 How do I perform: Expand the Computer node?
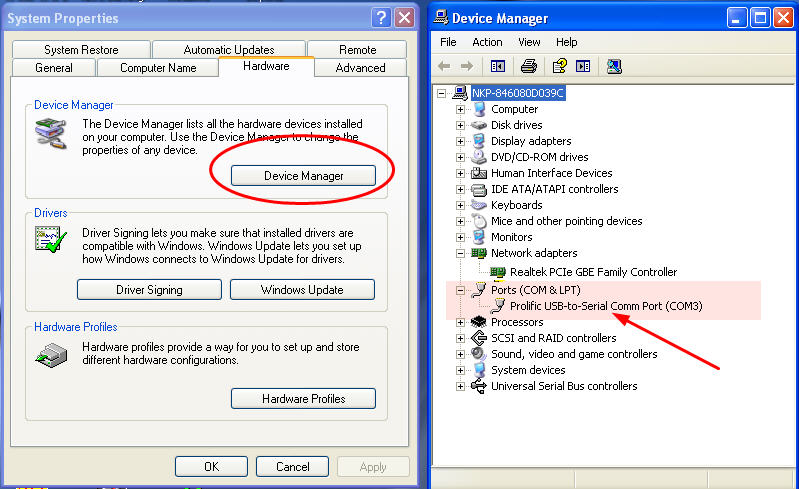(460, 109)
